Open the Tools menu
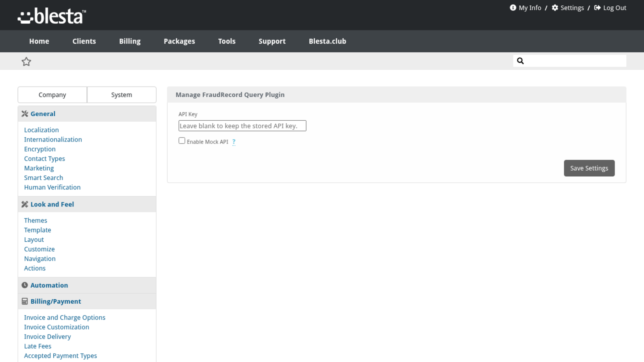Screen dimensions: 644x362 point(227,41)
